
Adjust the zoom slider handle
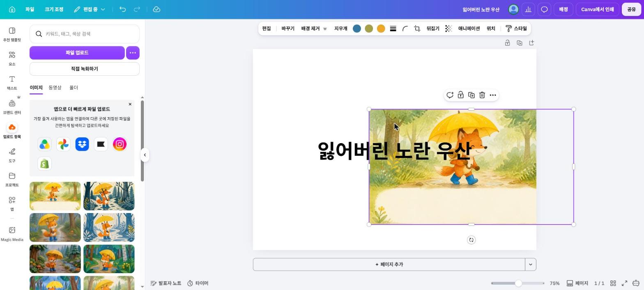518,283
